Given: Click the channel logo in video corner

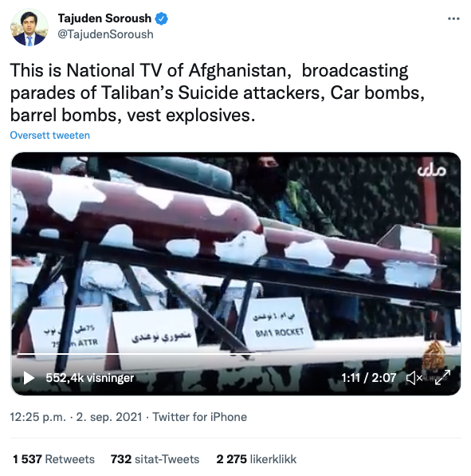Looking at the screenshot, I should pos(431,171).
